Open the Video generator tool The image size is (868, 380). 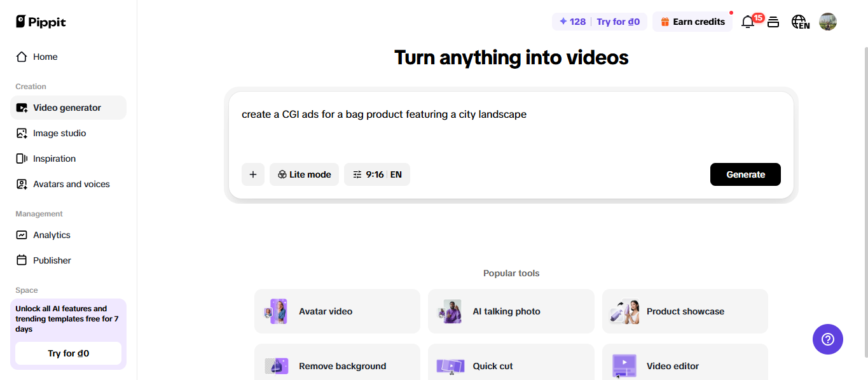tap(67, 107)
